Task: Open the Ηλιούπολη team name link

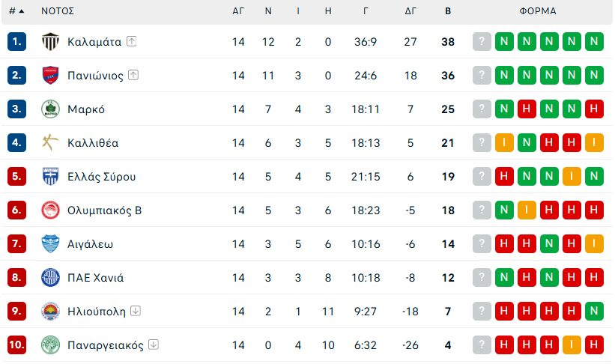Action: (x=97, y=312)
